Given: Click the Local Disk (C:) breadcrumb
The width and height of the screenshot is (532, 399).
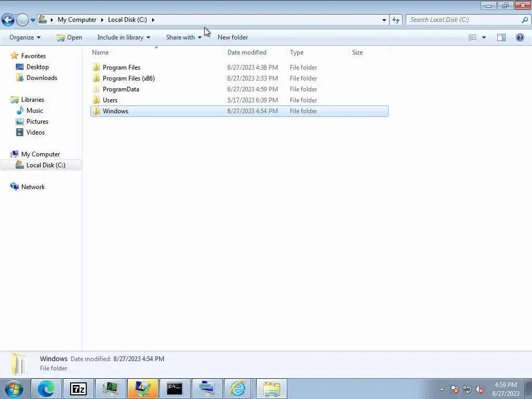Looking at the screenshot, I should coord(128,20).
